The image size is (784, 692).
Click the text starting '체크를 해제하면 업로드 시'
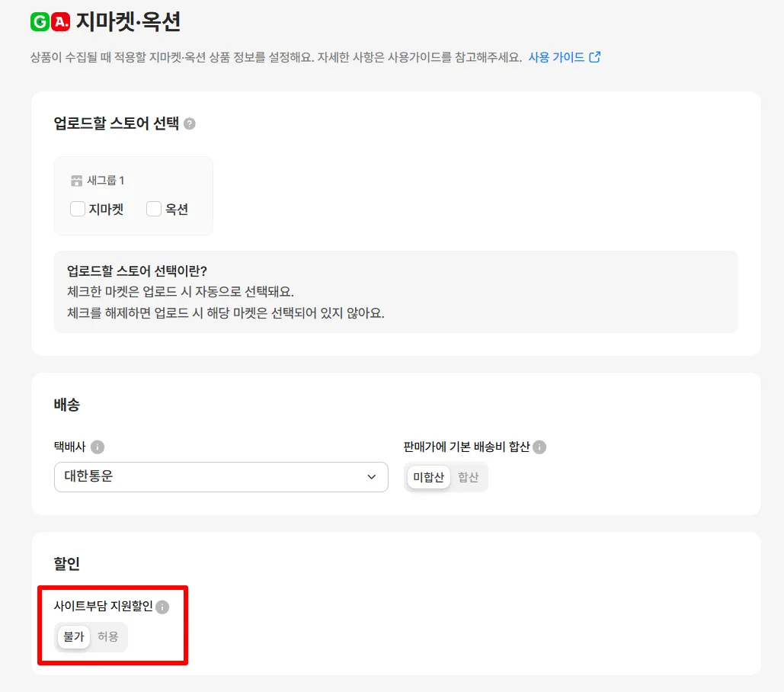(x=226, y=313)
